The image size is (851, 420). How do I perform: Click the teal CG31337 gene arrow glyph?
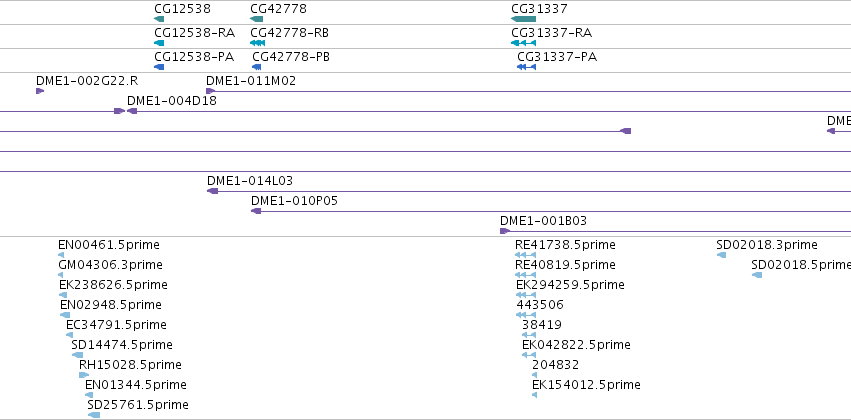coord(523,19)
